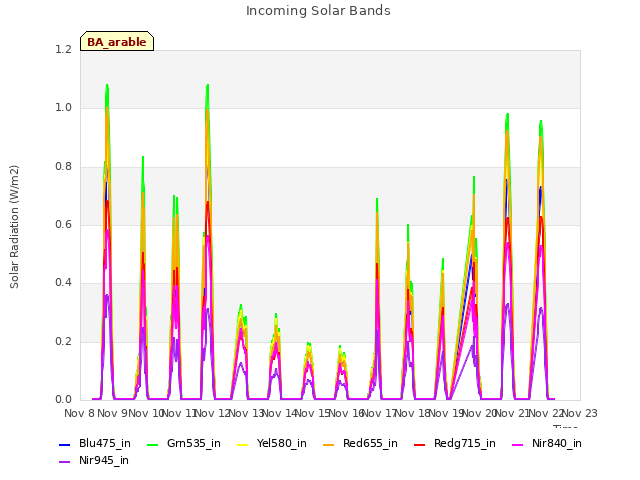This screenshot has width=640, height=480.
Task: Click the orange Red655_in color swatch
Action: coord(329,444)
